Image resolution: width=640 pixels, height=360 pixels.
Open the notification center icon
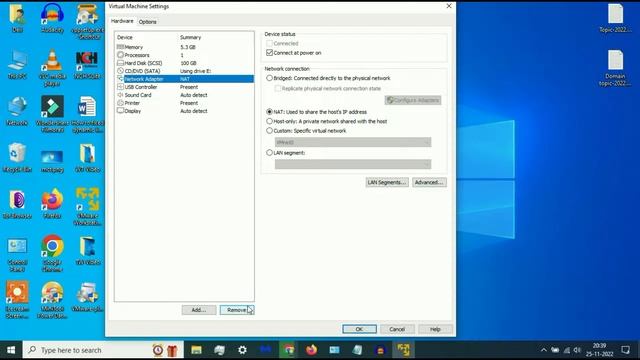[x=625, y=350]
